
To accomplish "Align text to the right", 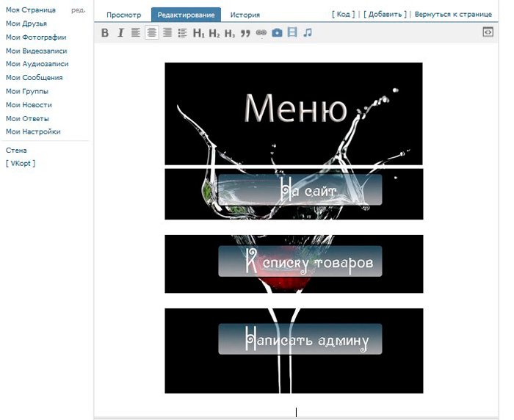I will coord(167,33).
